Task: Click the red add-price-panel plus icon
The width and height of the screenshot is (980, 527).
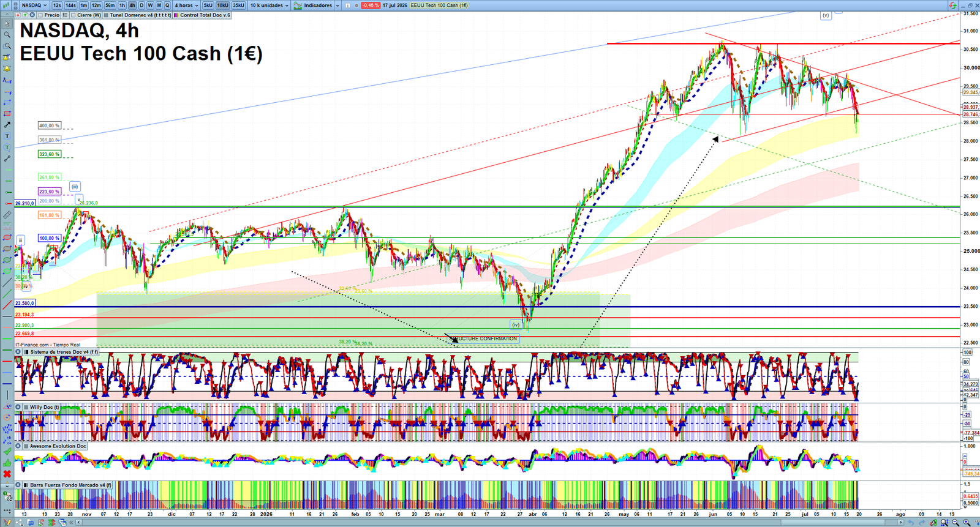Action: [18, 15]
